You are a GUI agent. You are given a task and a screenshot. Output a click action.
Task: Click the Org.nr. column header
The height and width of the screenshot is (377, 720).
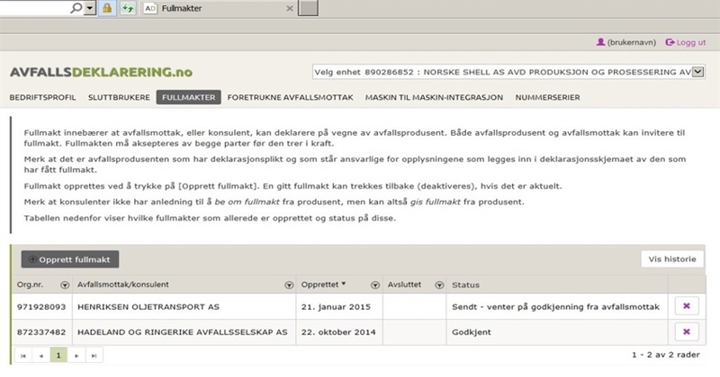30,285
